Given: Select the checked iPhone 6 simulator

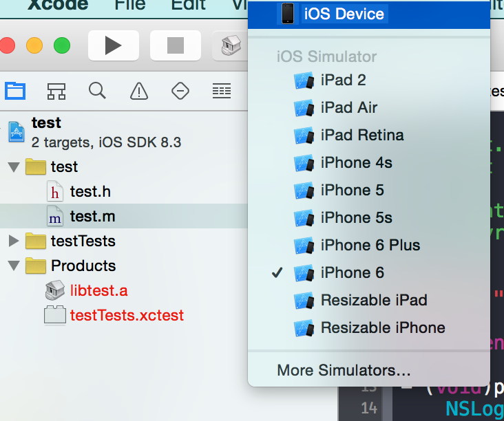Looking at the screenshot, I should tap(352, 273).
